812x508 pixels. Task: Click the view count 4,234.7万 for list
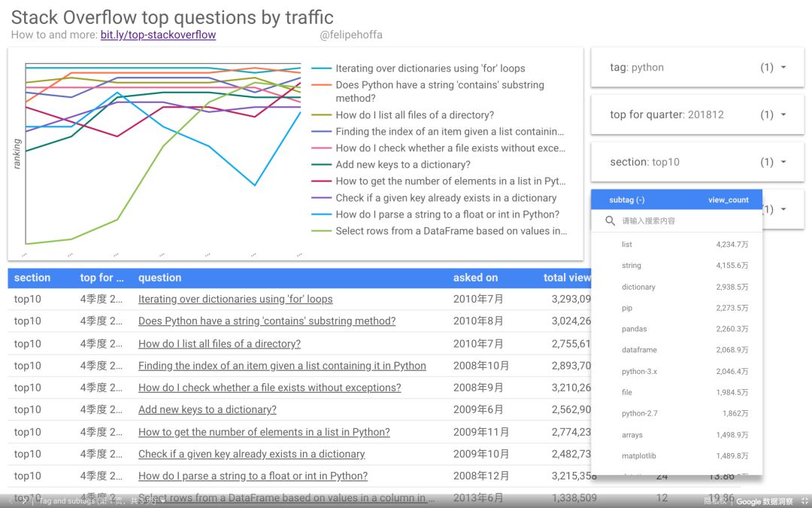732,244
